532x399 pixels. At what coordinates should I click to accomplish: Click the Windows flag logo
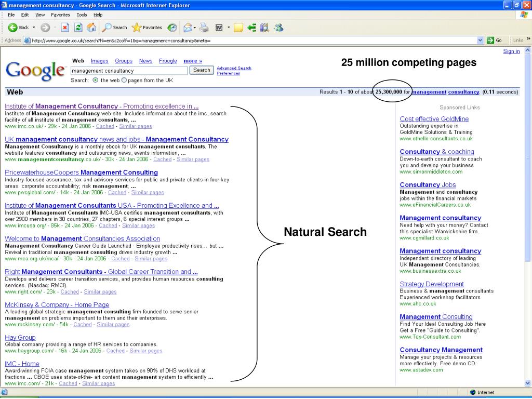524,15
